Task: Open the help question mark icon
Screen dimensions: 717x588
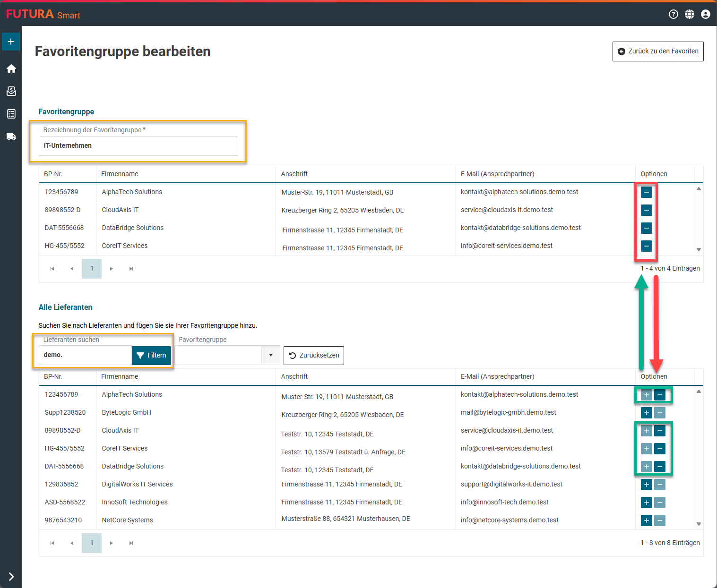Action: point(674,14)
